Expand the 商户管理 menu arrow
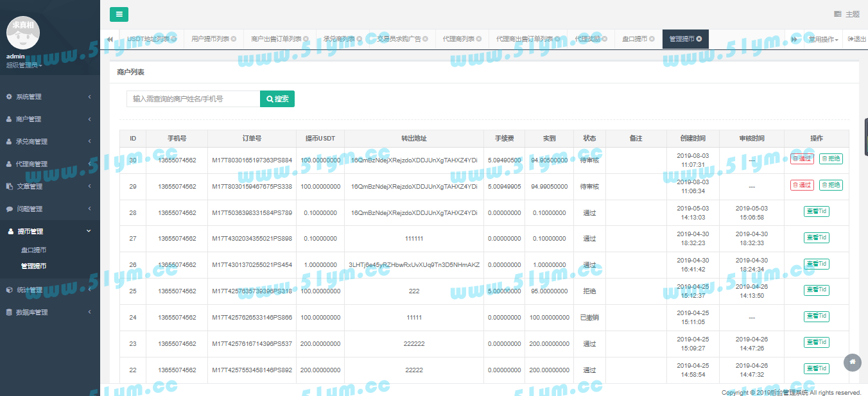 coord(89,119)
